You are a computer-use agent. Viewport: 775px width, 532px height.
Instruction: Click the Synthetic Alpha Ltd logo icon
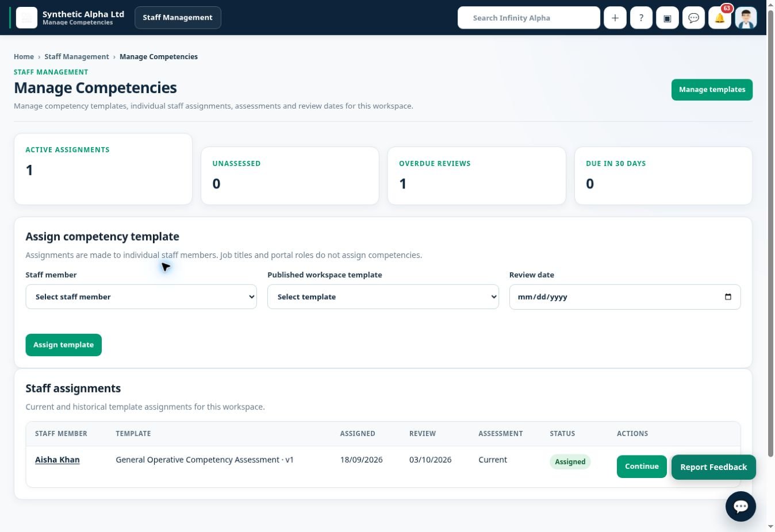tap(26, 18)
